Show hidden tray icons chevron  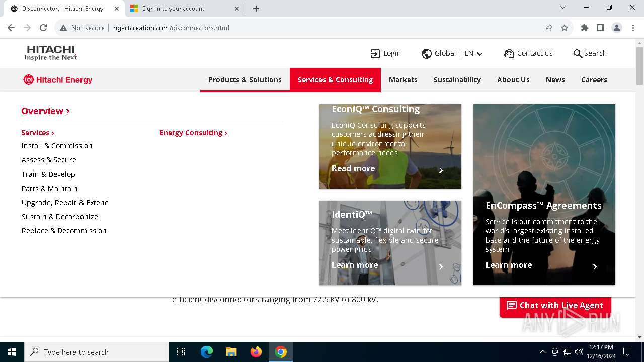click(542, 352)
